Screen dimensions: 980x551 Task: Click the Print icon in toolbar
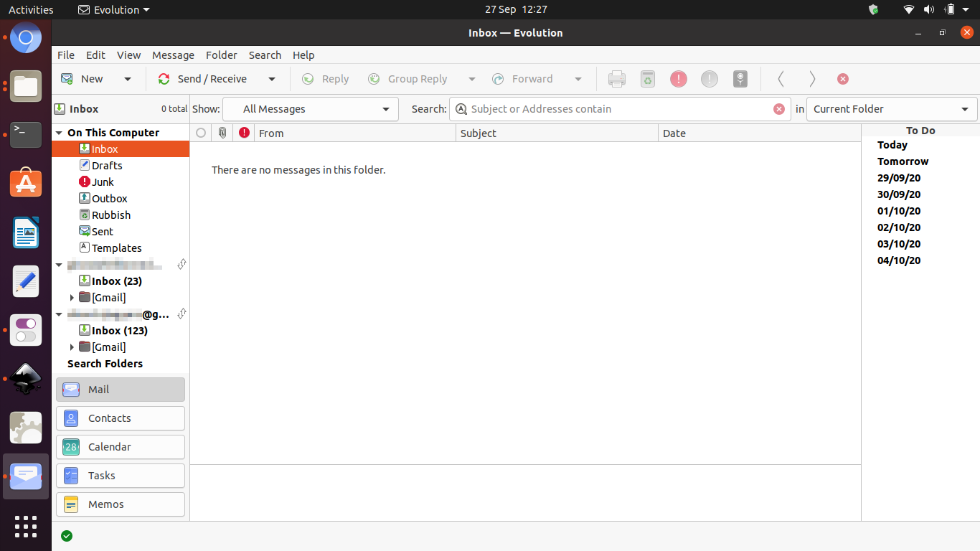[x=617, y=79]
